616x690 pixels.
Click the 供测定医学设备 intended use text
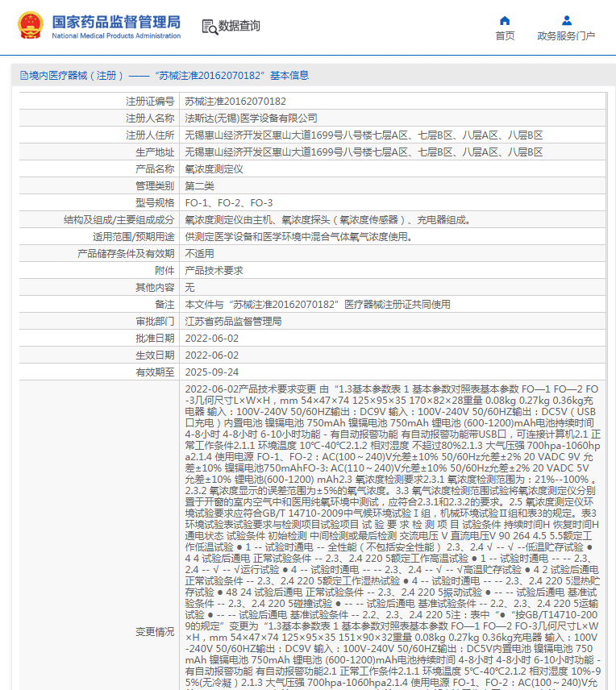[x=300, y=237]
